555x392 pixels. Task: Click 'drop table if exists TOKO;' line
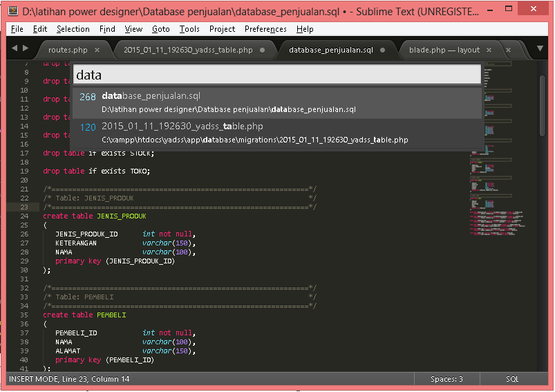[x=96, y=171]
